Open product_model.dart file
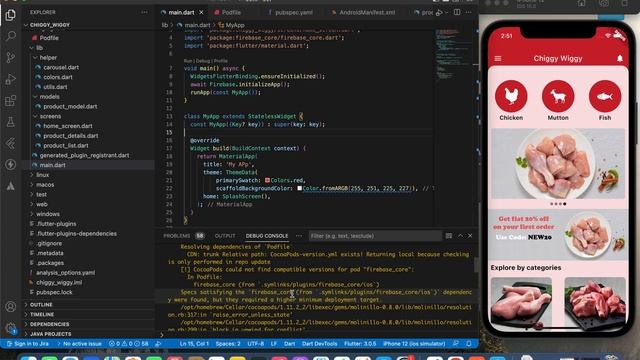 (x=70, y=107)
